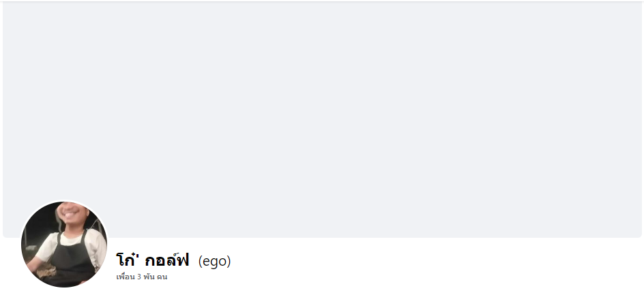Click the friends count เพื่อน 3 พัน คน
Viewport: 644px width, 295px height.
pos(142,277)
